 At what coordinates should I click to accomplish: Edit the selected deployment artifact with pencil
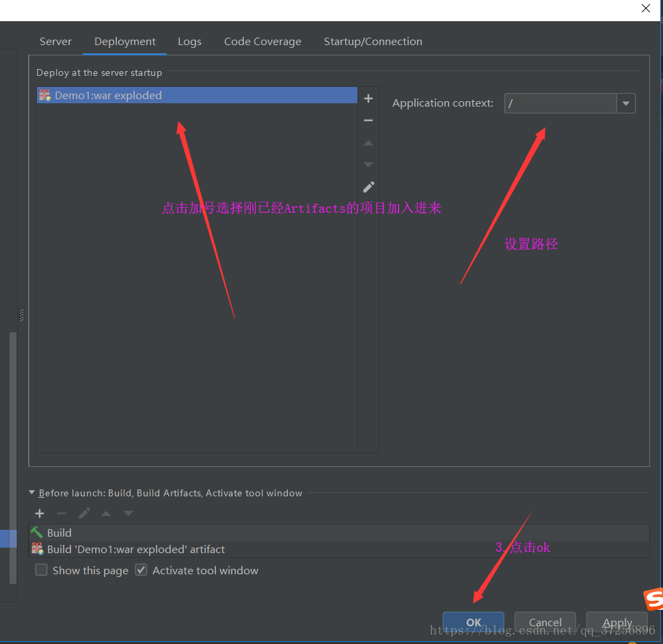(368, 187)
